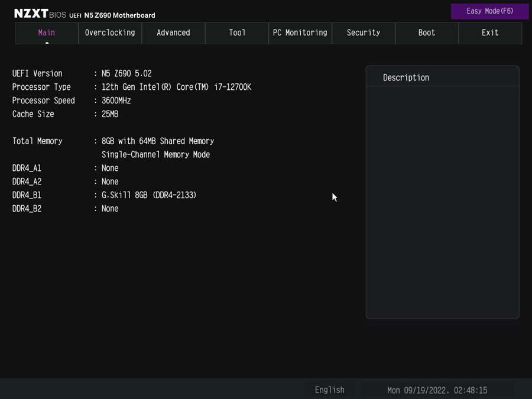Click the date and time display
The image size is (532, 399).
tap(437, 390)
